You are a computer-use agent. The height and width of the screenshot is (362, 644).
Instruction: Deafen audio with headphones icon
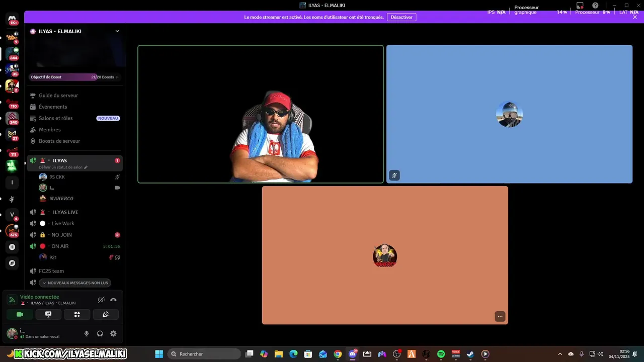click(100, 333)
